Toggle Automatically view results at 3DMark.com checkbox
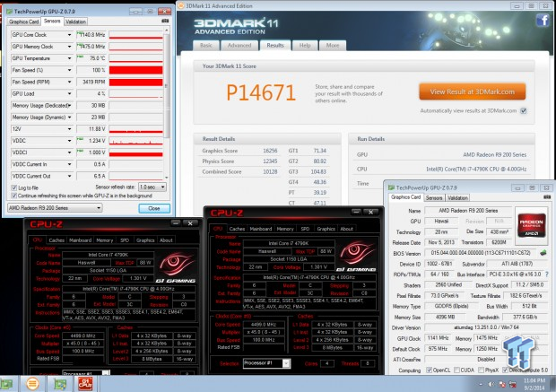 [x=524, y=110]
